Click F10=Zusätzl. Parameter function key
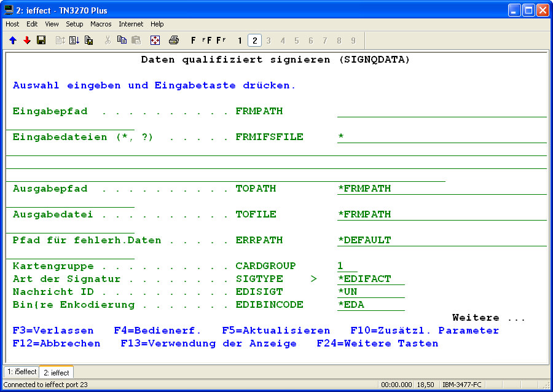 [425, 331]
